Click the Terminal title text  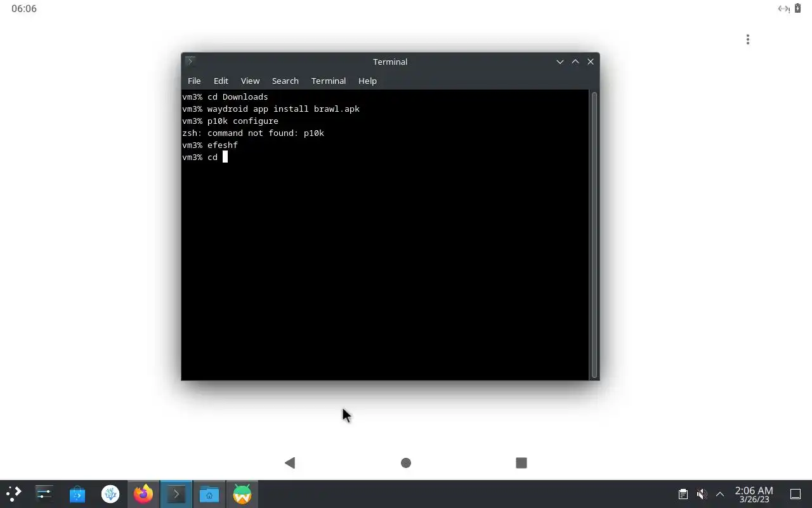(x=390, y=62)
